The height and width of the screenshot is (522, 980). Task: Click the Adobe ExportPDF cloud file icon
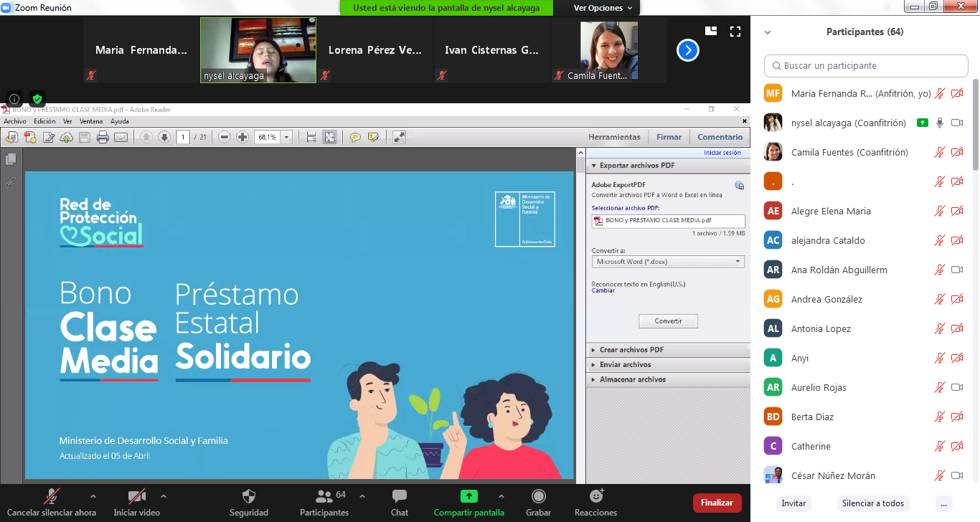[x=740, y=186]
